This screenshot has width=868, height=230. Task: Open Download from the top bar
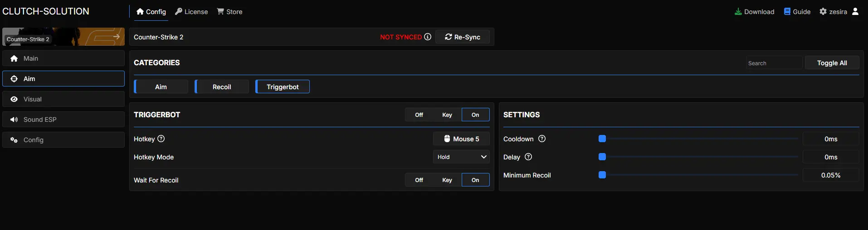pyautogui.click(x=754, y=12)
